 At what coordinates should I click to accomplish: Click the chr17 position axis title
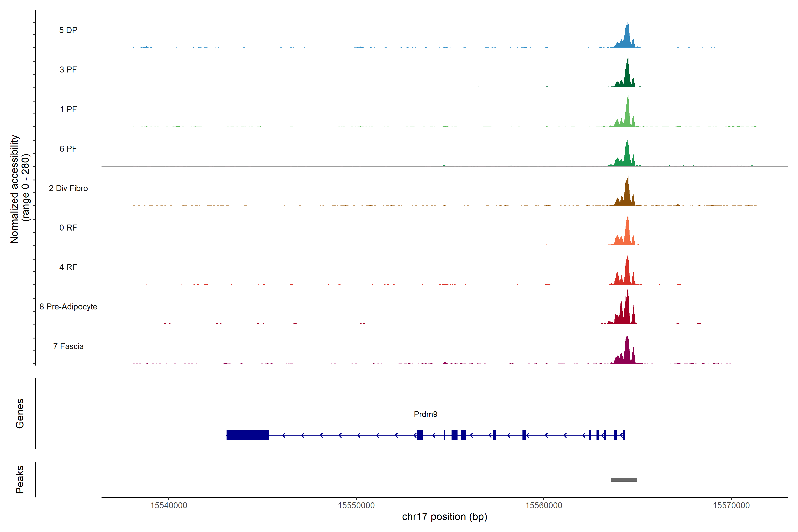(444, 517)
